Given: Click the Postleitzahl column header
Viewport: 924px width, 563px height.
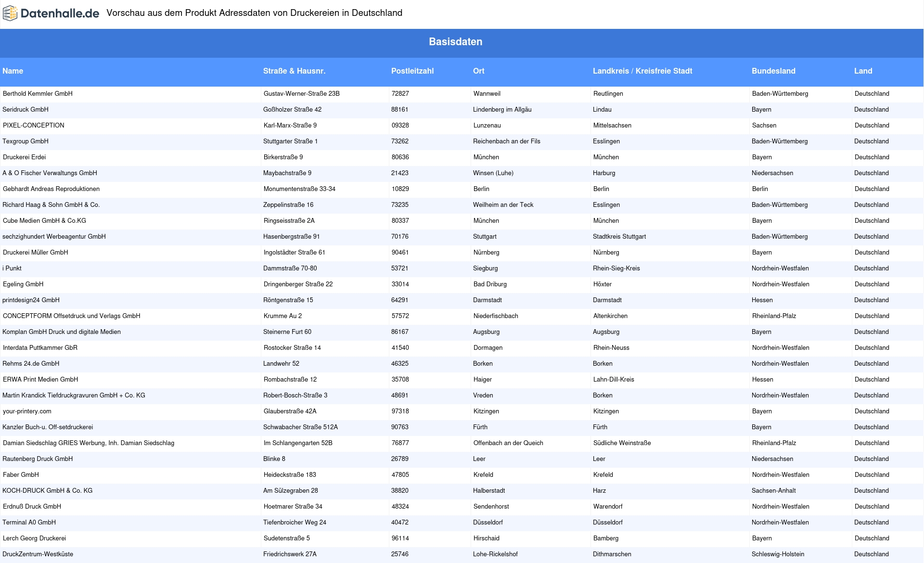Looking at the screenshot, I should (x=412, y=71).
